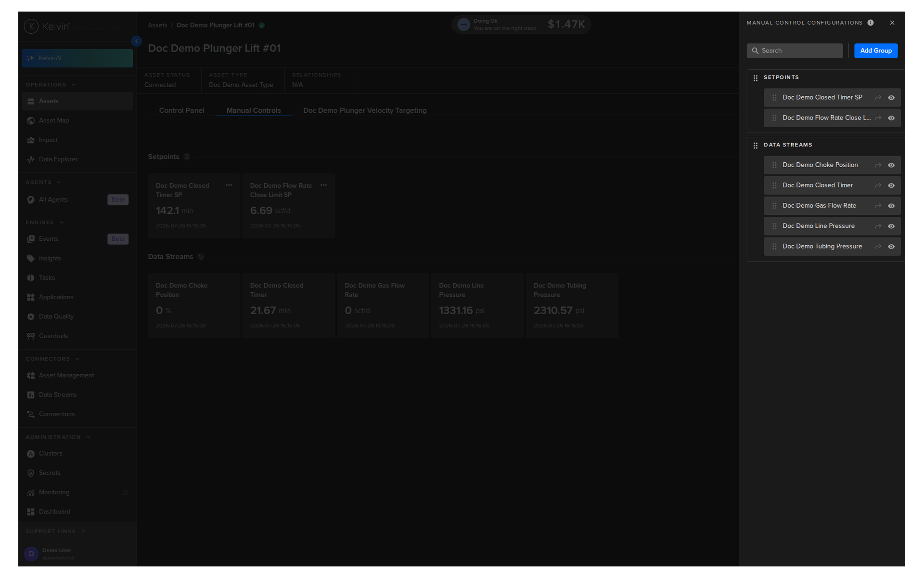Hide Doc Demo Gas Flow Rate stream
Screen dimensions: 924x578
891,206
